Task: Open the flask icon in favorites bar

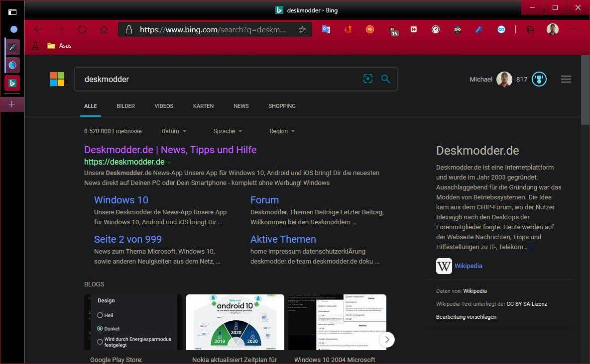Action: coord(35,46)
